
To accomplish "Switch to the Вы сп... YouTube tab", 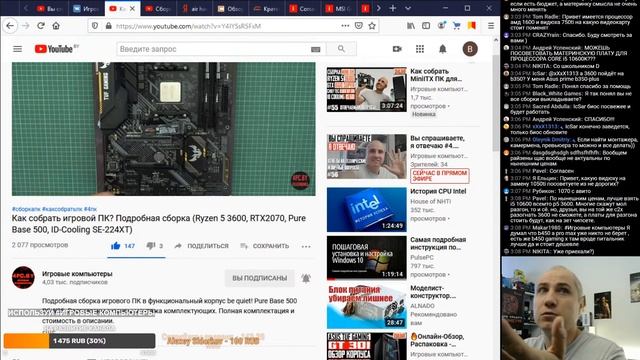I will click(49, 9).
